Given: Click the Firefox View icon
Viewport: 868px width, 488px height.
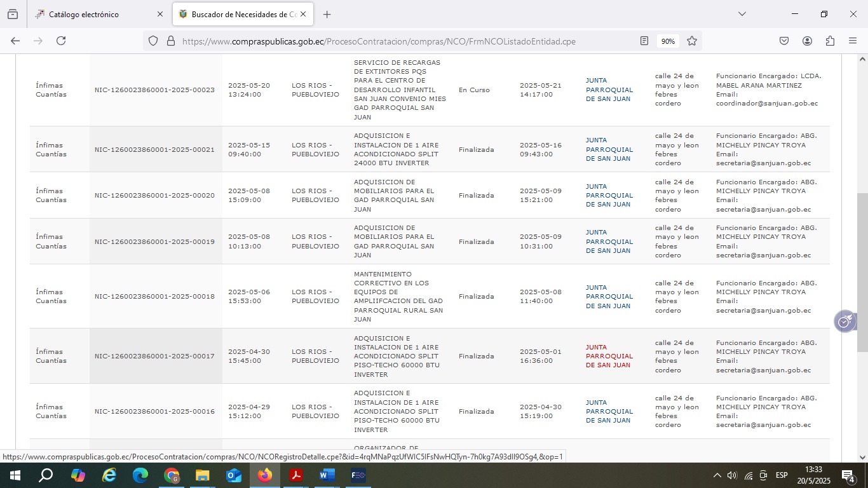Looking at the screenshot, I should [13, 15].
